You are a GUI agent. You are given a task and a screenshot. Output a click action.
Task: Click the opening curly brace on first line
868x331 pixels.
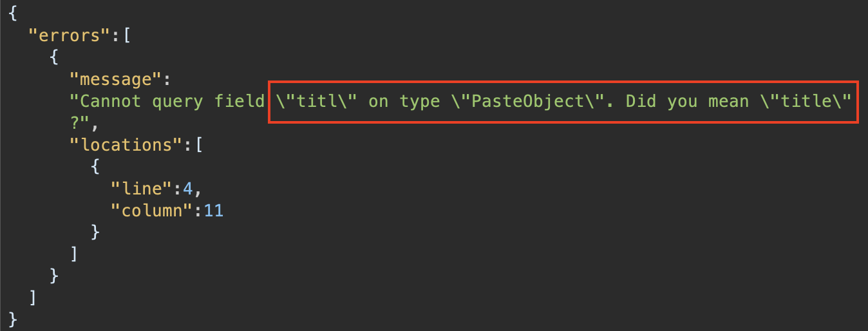click(14, 14)
